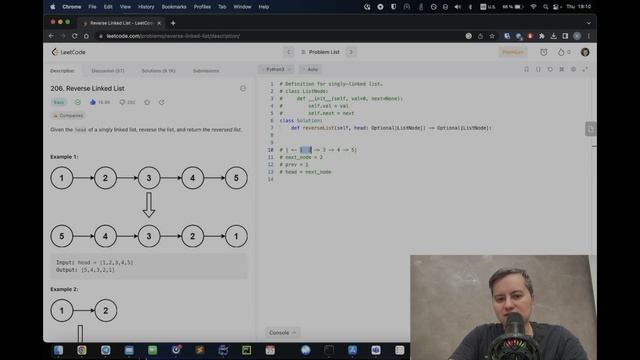The height and width of the screenshot is (360, 640).
Task: Open Finder from the Dock
Action: [58, 350]
